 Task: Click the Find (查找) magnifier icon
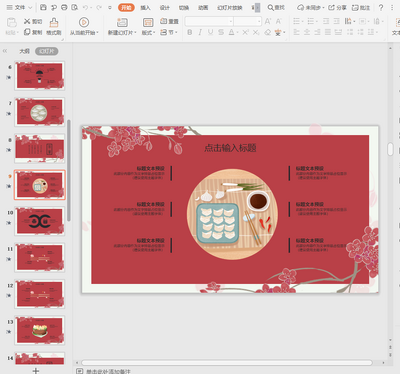pos(271,7)
